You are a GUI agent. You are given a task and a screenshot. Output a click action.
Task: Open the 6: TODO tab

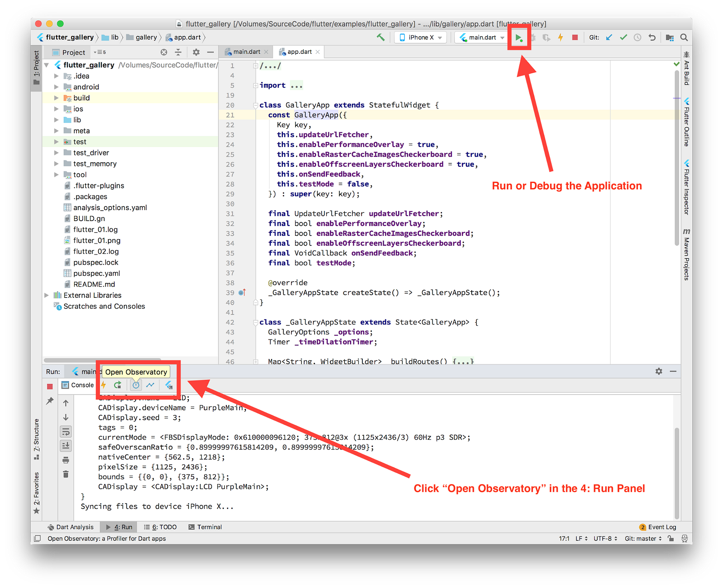tap(160, 527)
